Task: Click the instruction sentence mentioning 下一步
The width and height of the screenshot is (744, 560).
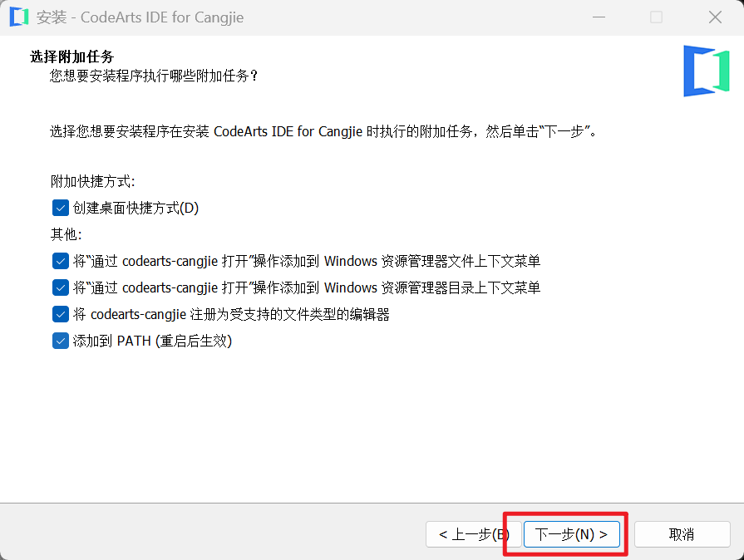Action: coord(323,131)
